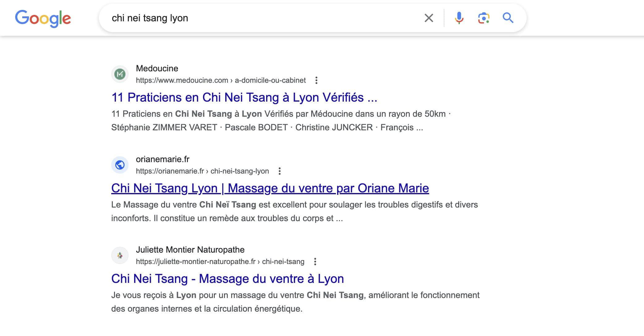Open more options for Juliette Montier result
This screenshot has height=336, width=644.
point(315,262)
